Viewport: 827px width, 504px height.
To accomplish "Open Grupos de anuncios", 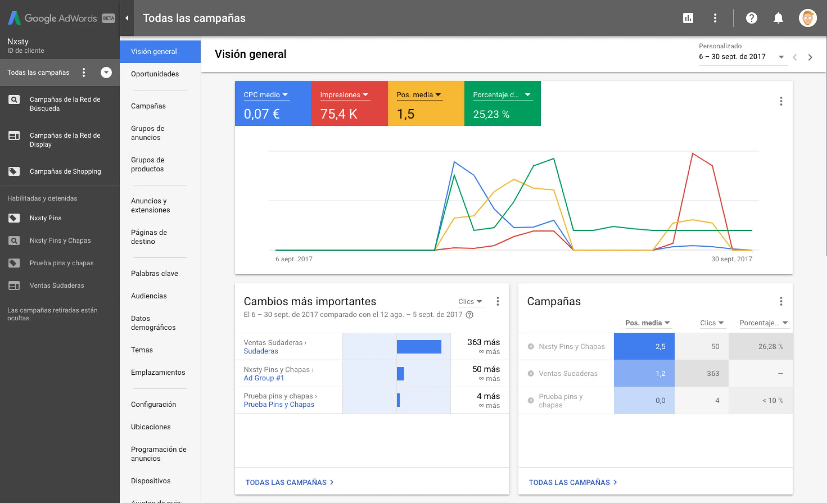I will coord(148,133).
